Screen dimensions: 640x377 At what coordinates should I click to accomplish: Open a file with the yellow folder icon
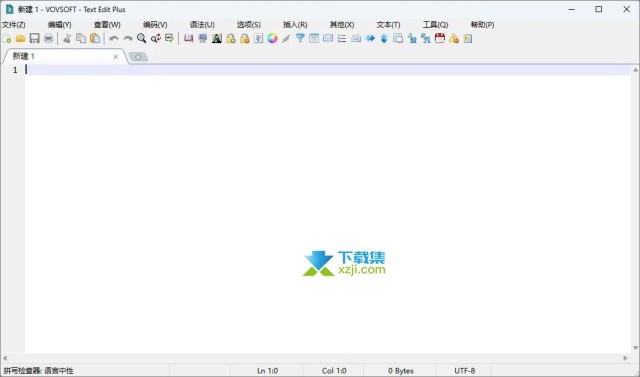(x=20, y=39)
